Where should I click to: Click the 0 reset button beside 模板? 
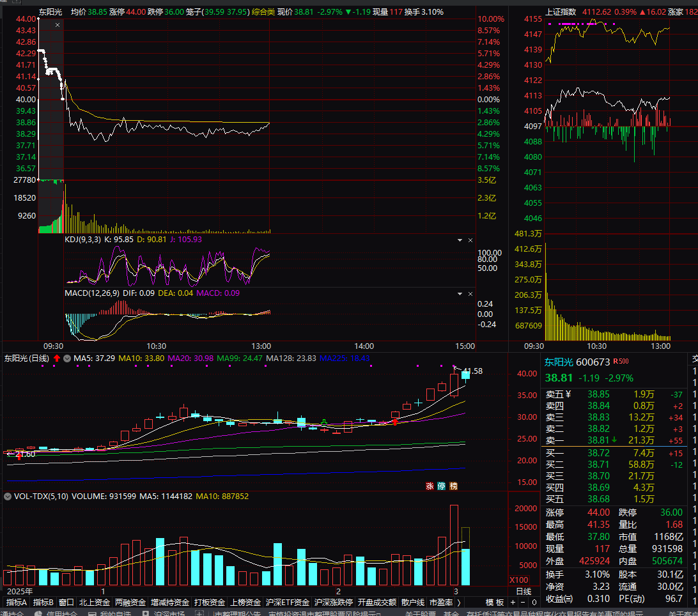[x=534, y=602]
